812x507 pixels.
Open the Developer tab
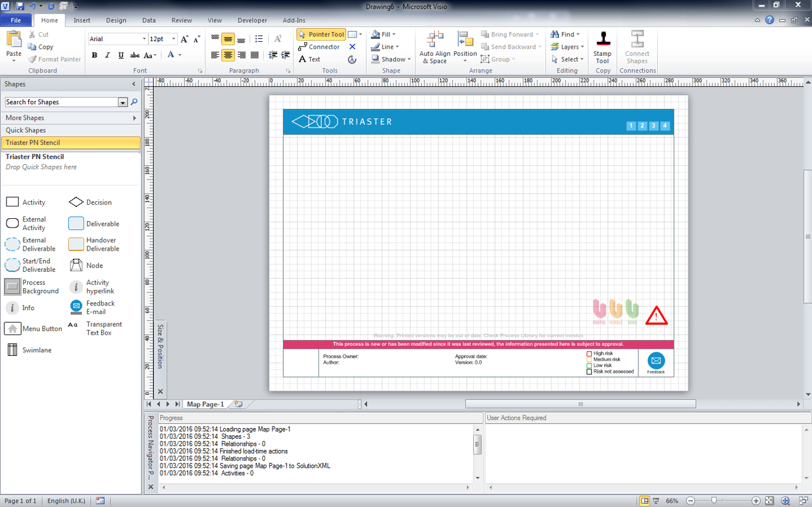coord(252,19)
